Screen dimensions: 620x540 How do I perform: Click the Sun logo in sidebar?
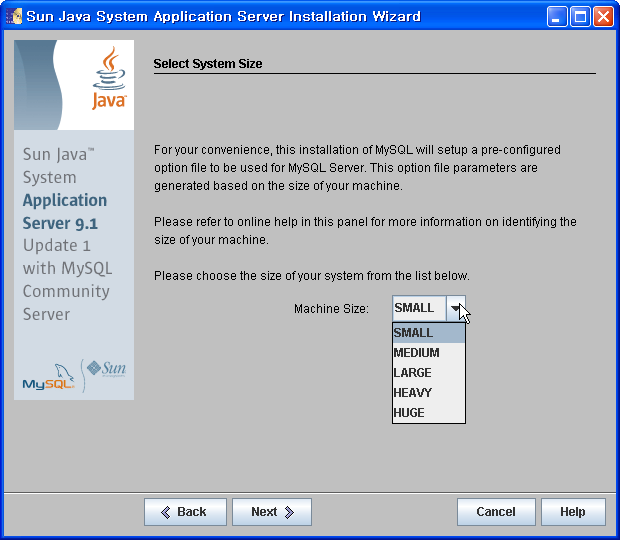(x=106, y=368)
